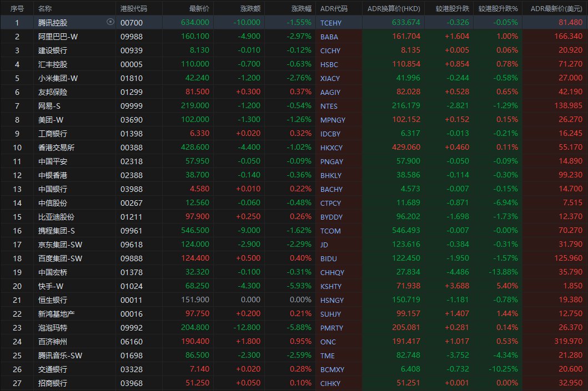The height and width of the screenshot is (391, 588).
Task: Select the 交通银行 stock name
Action: tap(53, 369)
